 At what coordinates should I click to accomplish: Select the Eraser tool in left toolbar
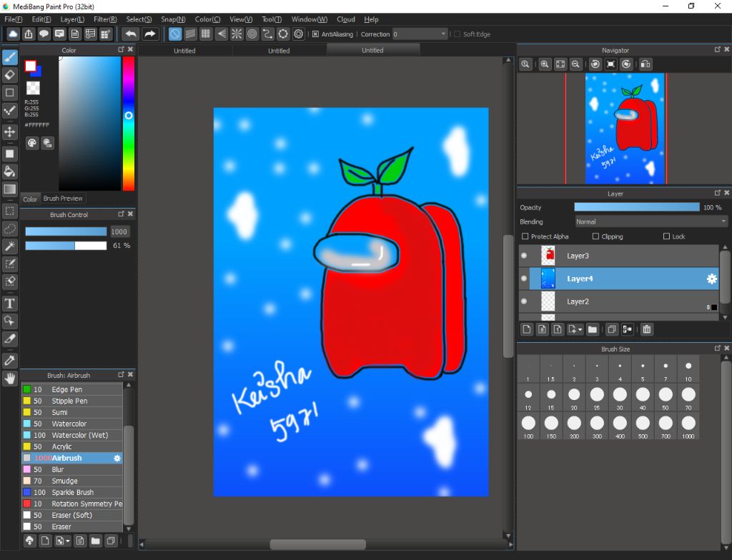click(x=10, y=75)
